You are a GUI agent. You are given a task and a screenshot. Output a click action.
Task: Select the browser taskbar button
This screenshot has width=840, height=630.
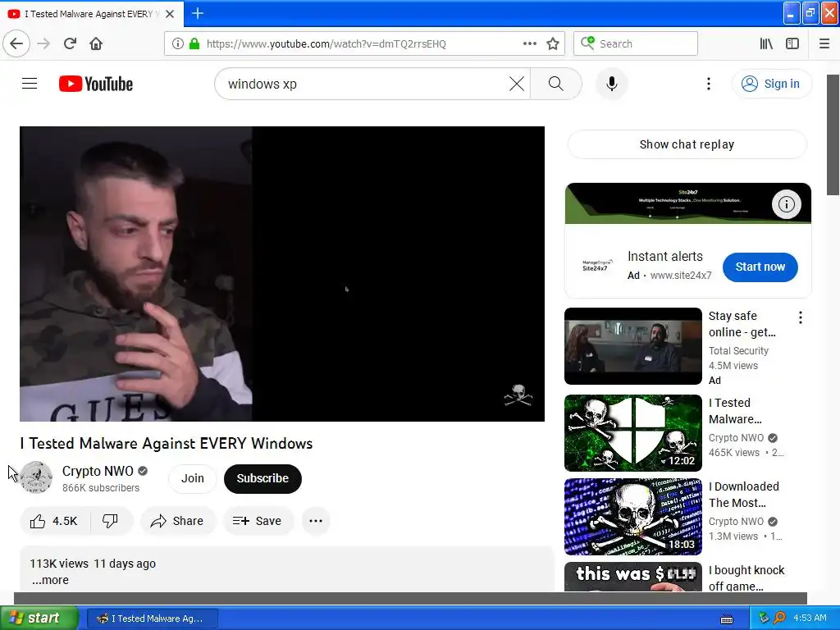pos(152,619)
